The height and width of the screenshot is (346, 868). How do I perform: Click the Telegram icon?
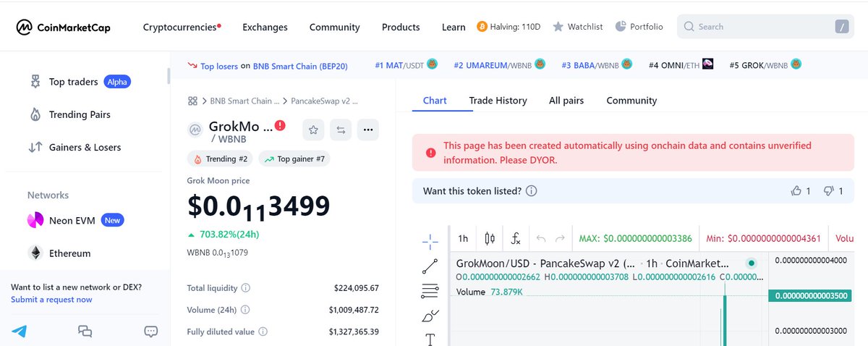19,332
